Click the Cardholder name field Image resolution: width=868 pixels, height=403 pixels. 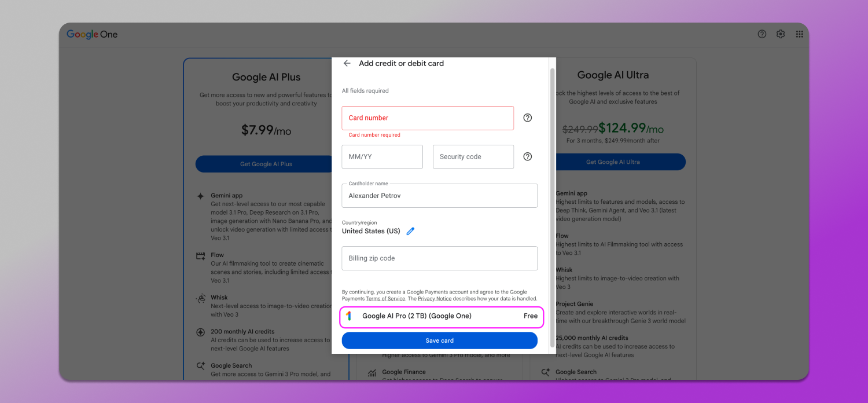[x=439, y=196]
